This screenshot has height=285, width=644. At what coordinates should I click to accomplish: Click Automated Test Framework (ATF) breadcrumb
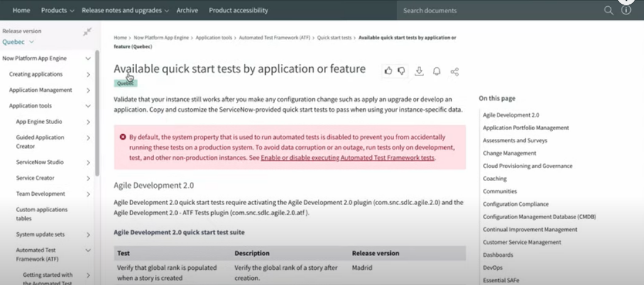[x=275, y=37]
